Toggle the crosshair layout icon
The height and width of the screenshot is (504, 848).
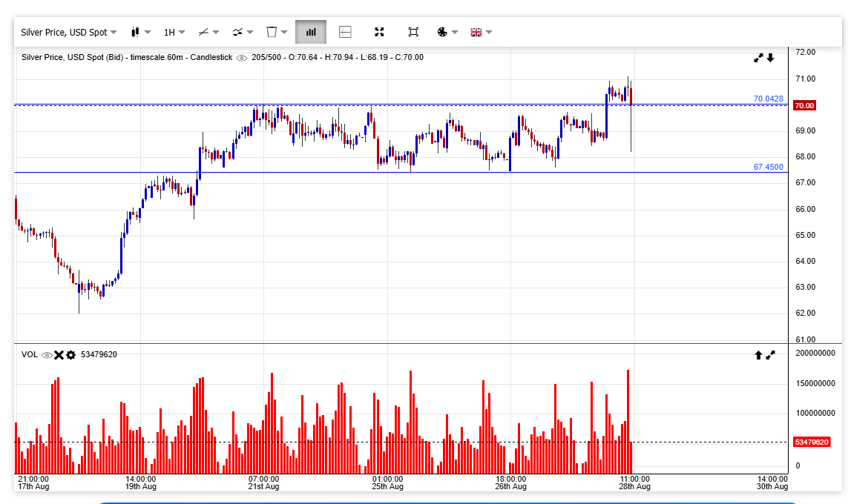[x=345, y=33]
